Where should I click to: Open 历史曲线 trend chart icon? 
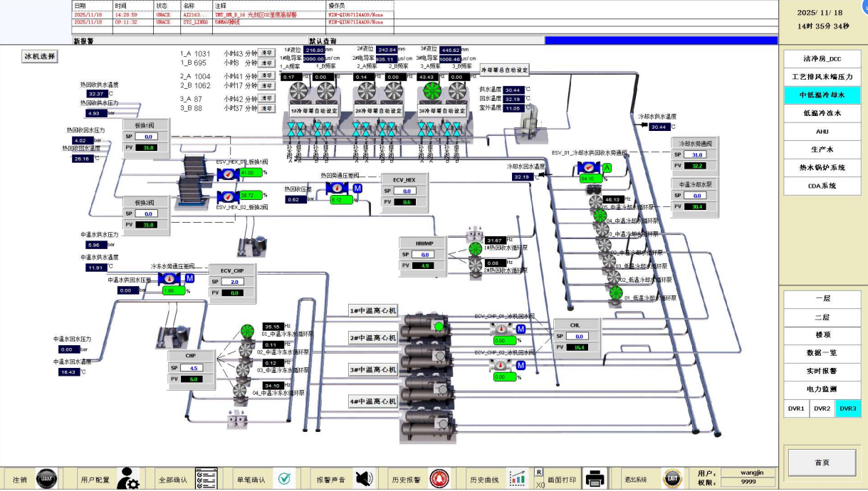pos(518,478)
